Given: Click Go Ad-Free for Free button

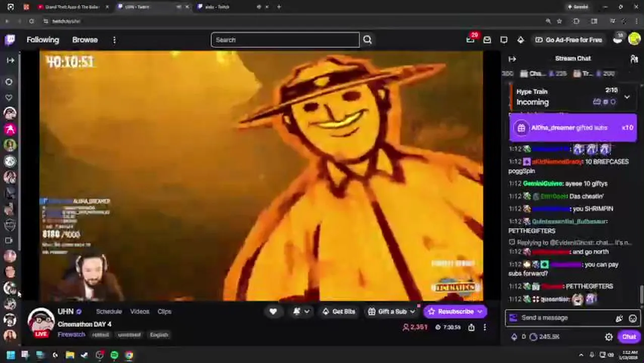Looking at the screenshot, I should click(569, 40).
